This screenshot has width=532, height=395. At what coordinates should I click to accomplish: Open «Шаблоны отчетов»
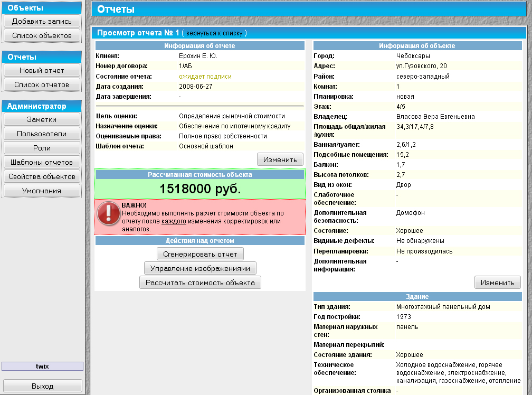(42, 162)
